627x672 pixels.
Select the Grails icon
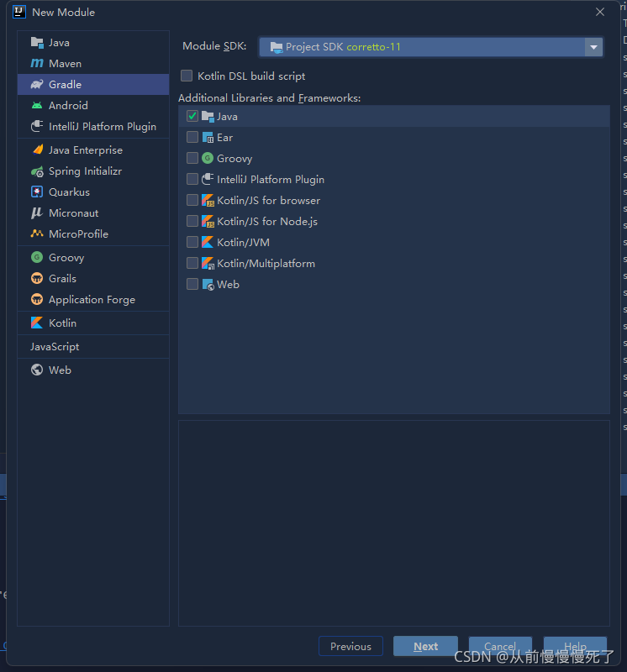coord(37,279)
